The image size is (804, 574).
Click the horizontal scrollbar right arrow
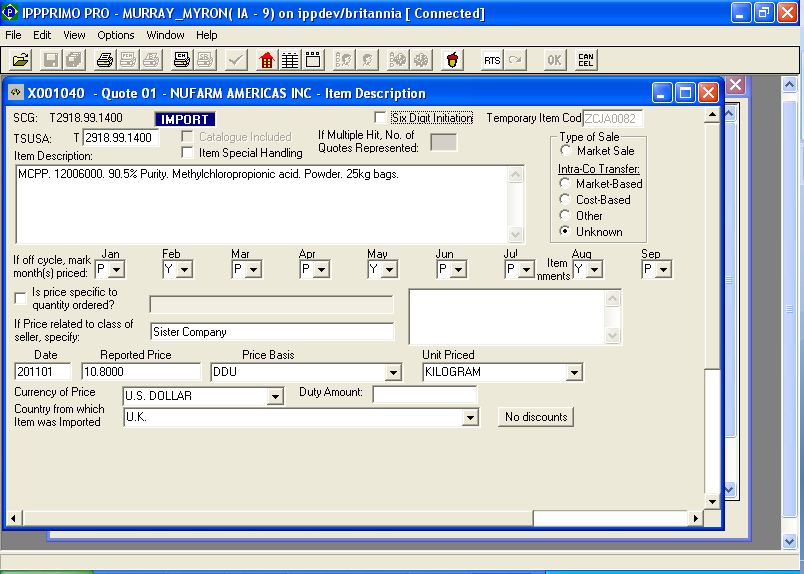coord(695,518)
